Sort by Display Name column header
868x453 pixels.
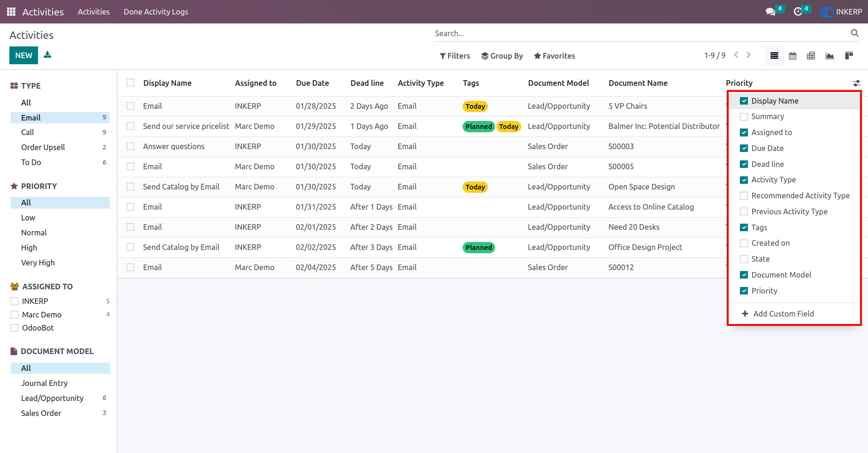tap(168, 83)
